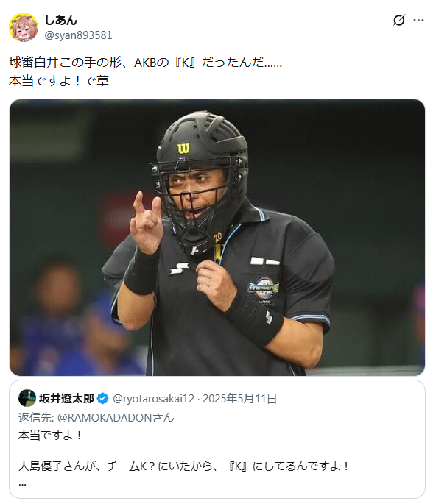Viewport: 436px width, 504px height.
Task: Open the 2025年5月11日 timestamp
Action: click(239, 399)
